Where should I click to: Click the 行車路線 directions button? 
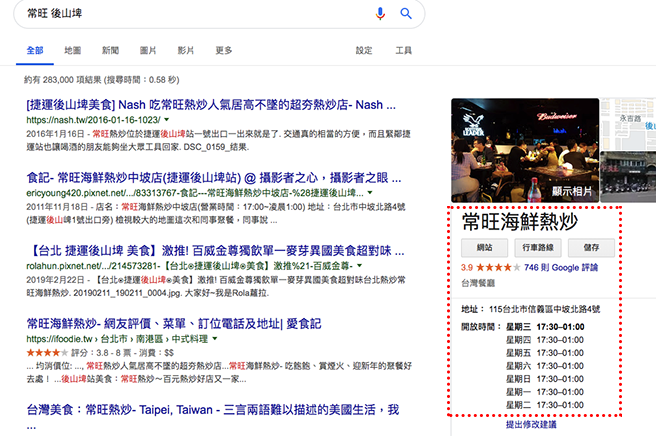click(539, 246)
